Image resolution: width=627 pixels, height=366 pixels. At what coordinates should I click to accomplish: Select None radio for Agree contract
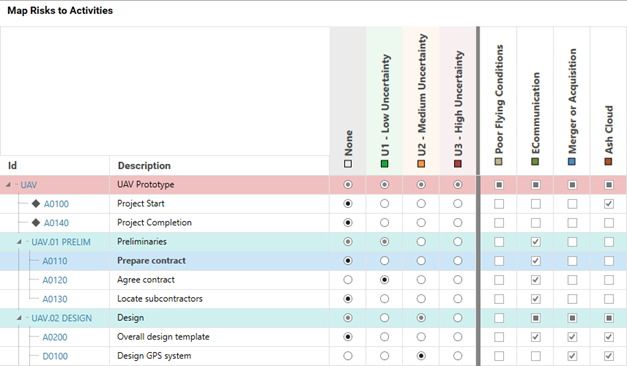coord(348,280)
